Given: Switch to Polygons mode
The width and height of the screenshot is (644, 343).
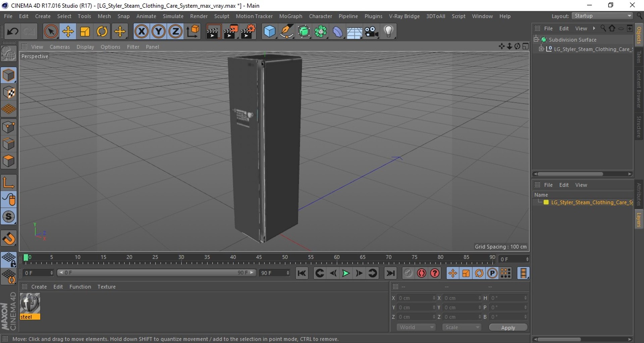Looking at the screenshot, I should click(9, 161).
